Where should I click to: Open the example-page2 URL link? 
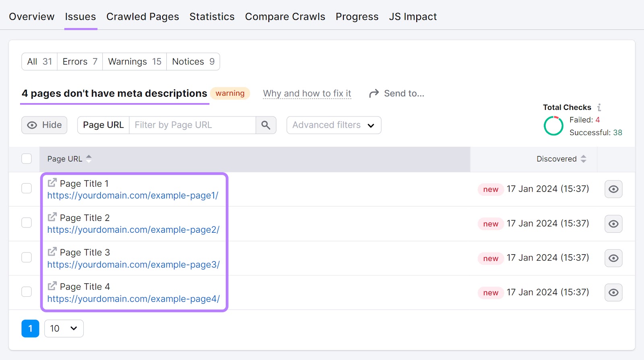pos(133,230)
